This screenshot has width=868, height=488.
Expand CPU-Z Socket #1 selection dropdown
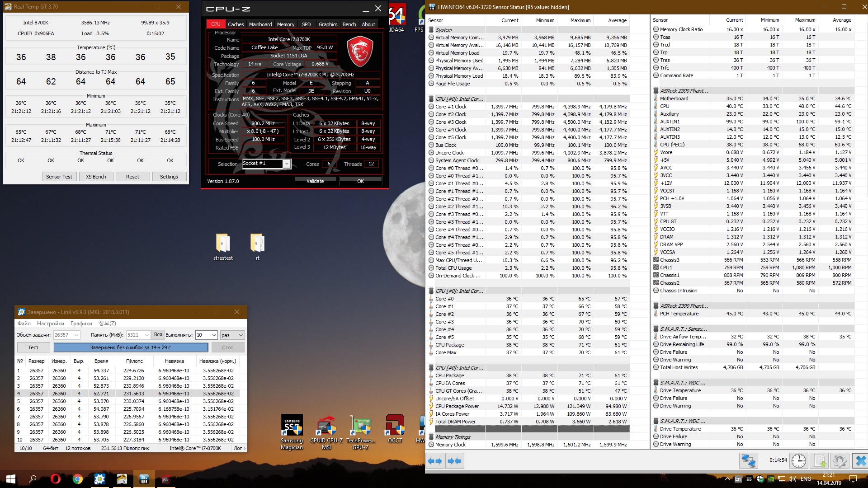[x=286, y=164]
